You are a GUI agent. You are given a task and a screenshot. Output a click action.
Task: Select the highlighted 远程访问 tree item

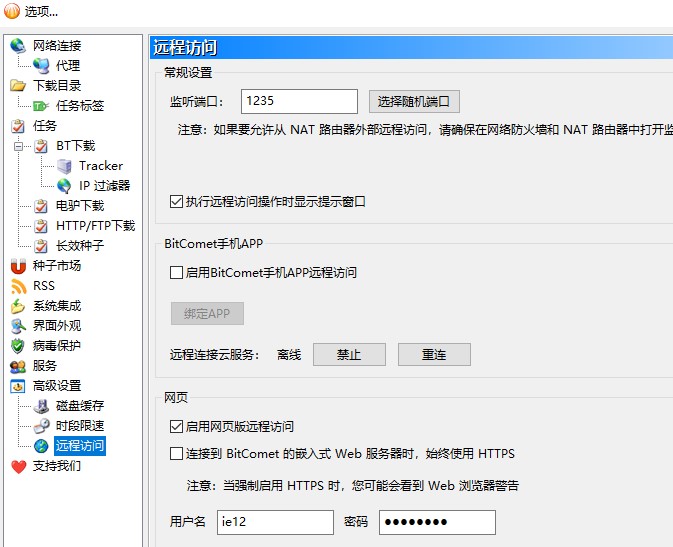(80, 446)
